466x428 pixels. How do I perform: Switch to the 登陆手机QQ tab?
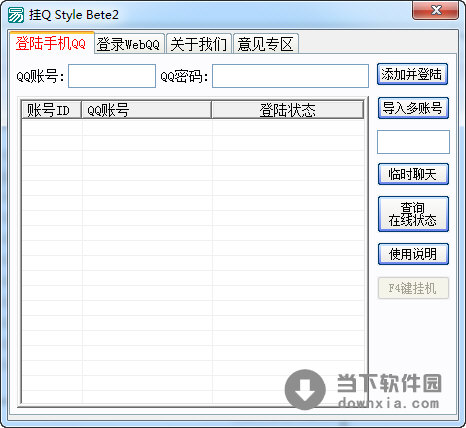pos(52,43)
